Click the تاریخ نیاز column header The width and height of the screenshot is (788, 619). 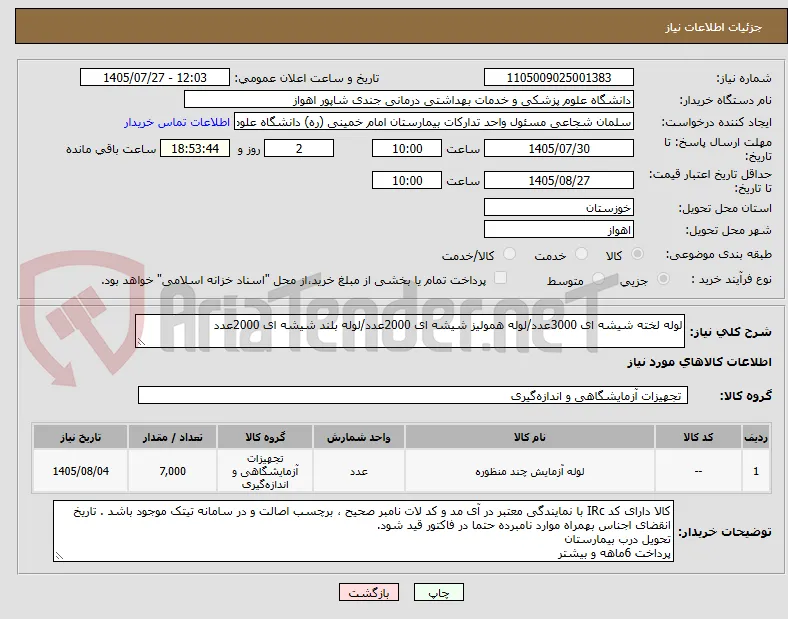[x=80, y=437]
